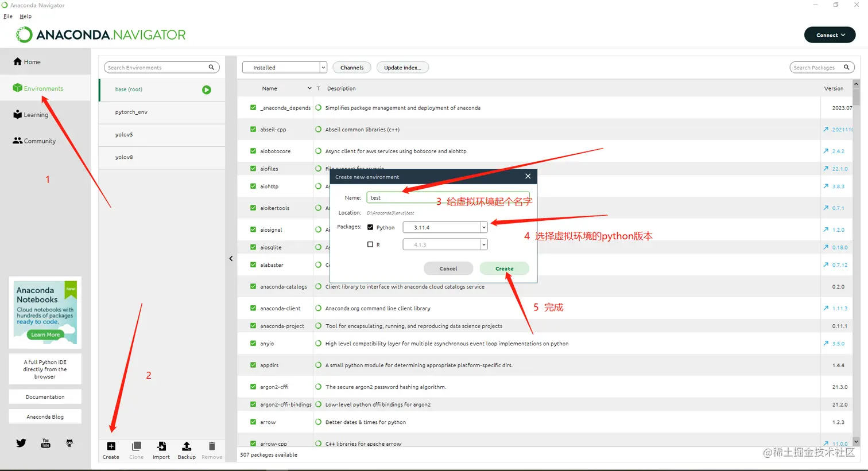
Task: Click the search icon in Search Environments
Action: pyautogui.click(x=211, y=67)
